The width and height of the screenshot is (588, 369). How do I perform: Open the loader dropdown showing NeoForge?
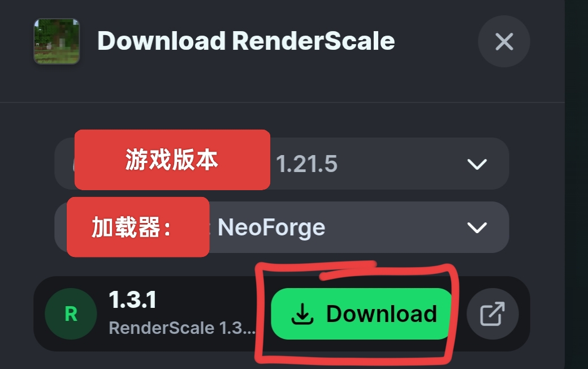coord(282,227)
